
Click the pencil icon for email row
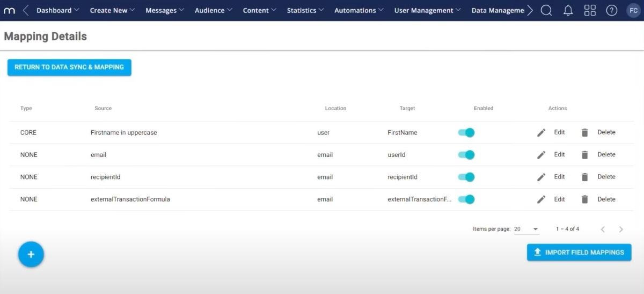[x=541, y=155]
